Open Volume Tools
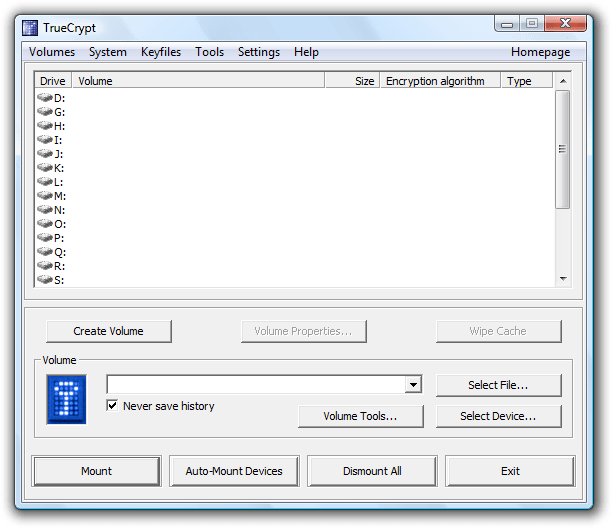612x528 pixels. pos(361,416)
